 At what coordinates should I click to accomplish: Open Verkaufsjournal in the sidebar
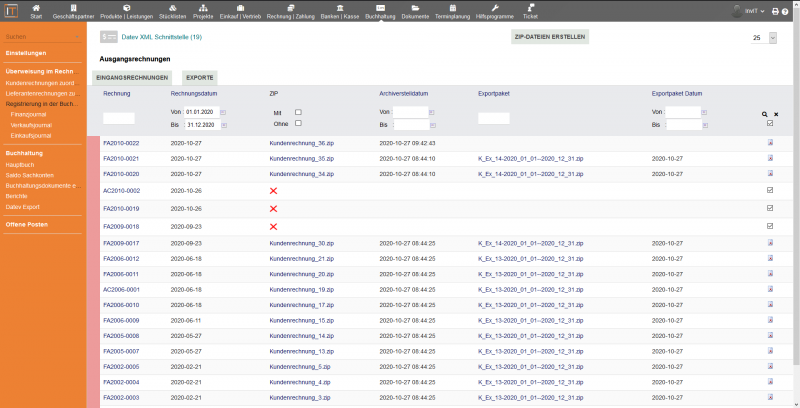(x=31, y=125)
